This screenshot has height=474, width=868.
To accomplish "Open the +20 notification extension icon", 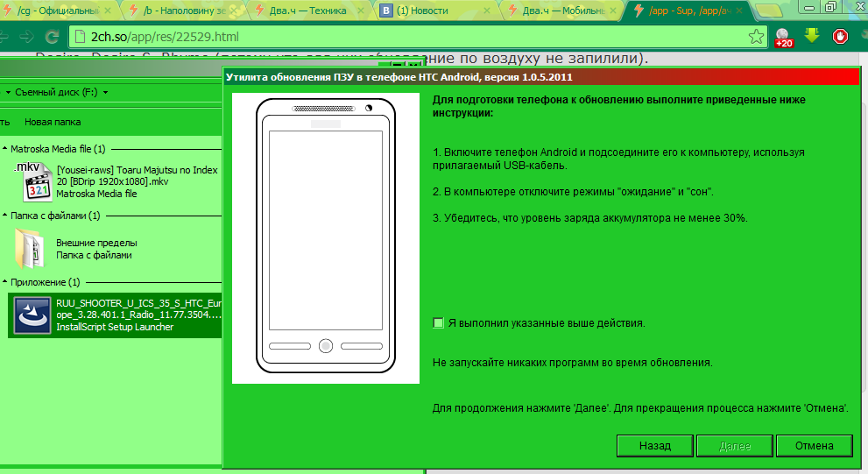I will click(783, 37).
